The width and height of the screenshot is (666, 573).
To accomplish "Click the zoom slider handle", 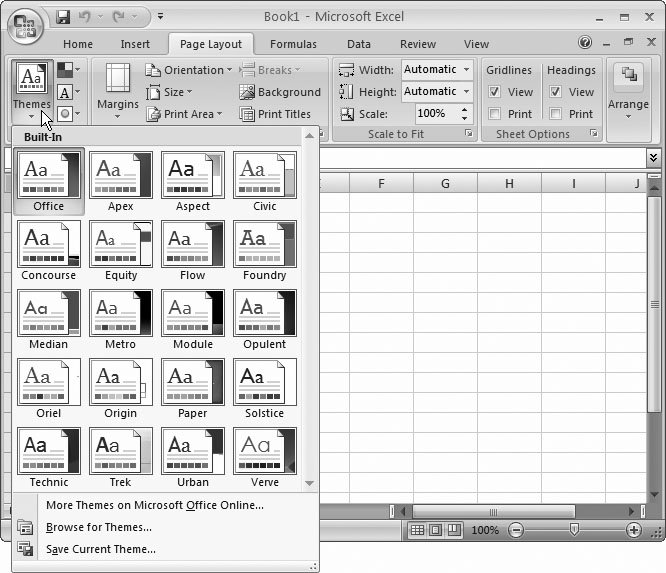I will [x=574, y=530].
